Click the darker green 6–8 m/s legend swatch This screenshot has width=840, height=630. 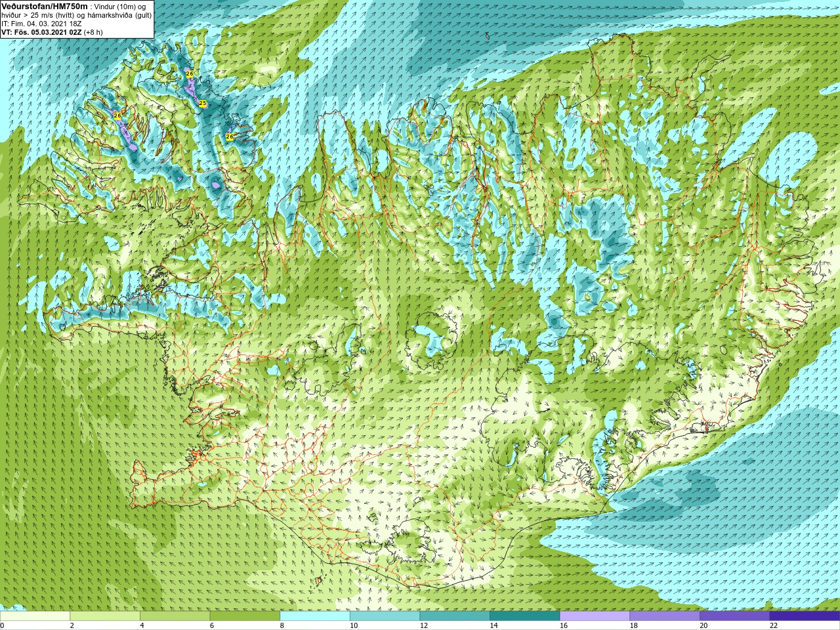245,616
